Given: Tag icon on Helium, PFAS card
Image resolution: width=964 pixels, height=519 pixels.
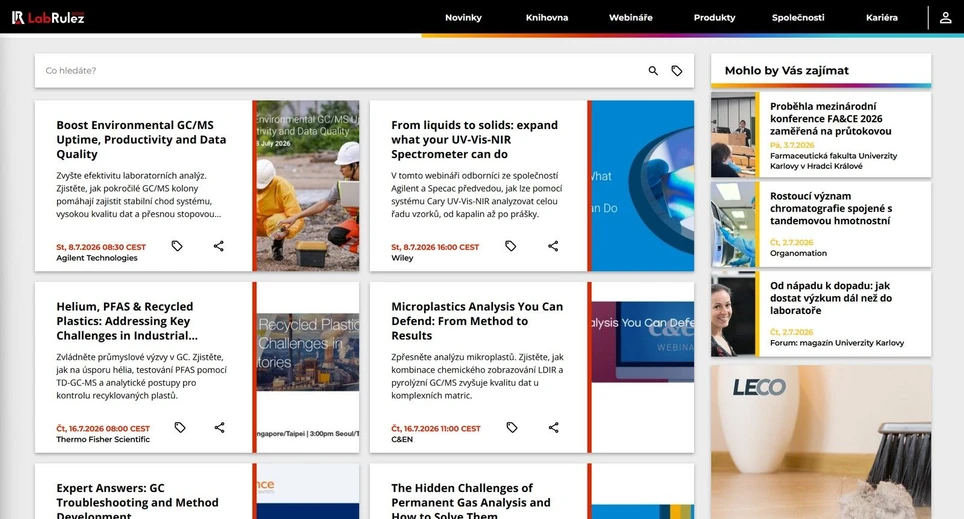Looking at the screenshot, I should [180, 427].
